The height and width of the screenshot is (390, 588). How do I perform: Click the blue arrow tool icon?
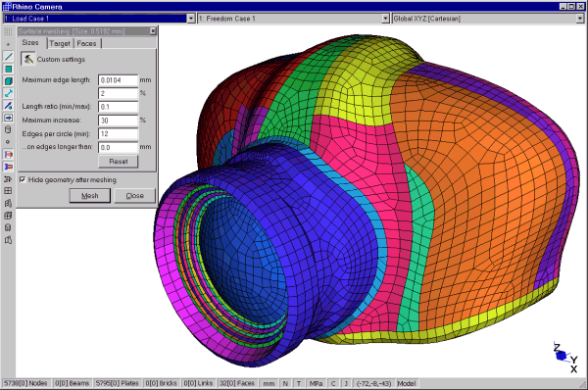(8, 118)
